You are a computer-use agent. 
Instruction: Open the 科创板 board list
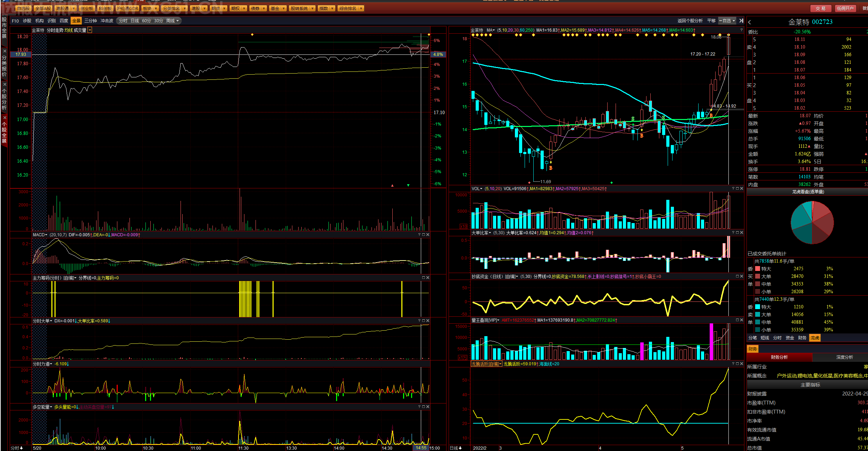[105, 8]
